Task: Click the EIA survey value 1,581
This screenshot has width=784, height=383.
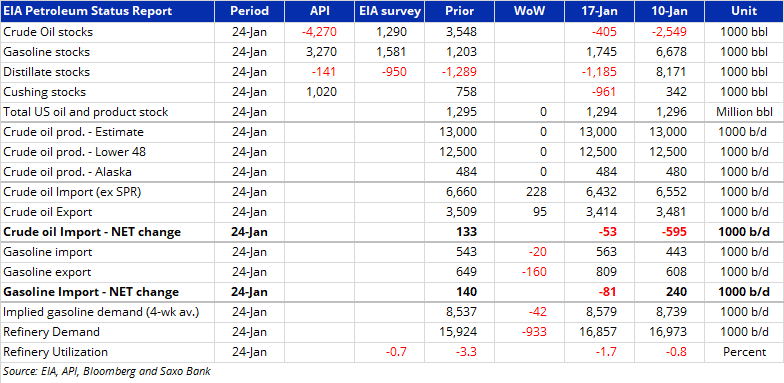Action: pyautogui.click(x=392, y=52)
